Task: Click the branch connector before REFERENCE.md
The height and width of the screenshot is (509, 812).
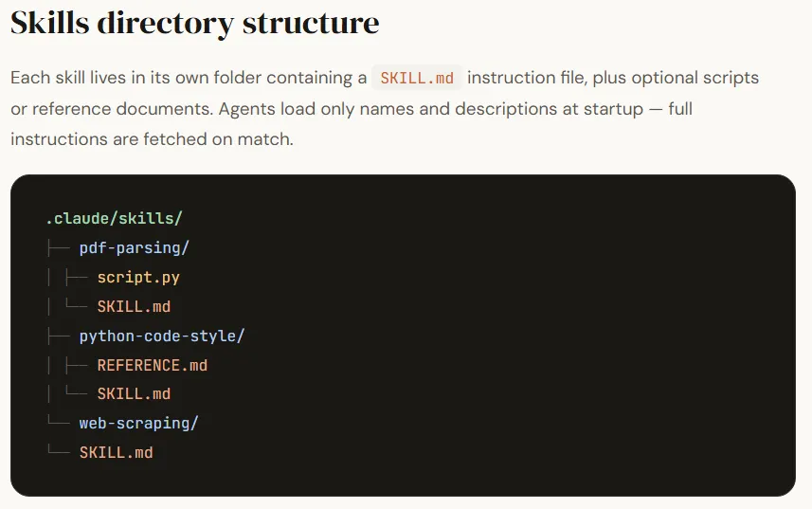Action: [x=76, y=365]
